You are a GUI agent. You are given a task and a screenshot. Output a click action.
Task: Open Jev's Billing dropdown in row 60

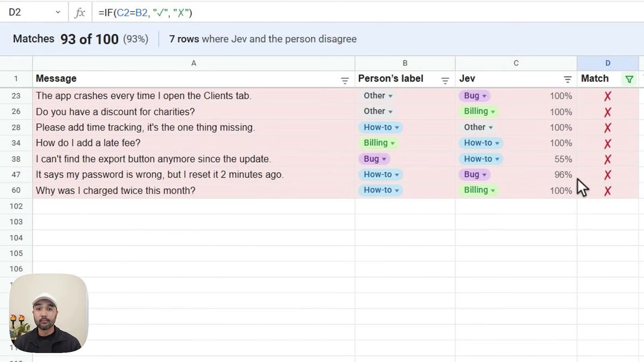[479, 190]
